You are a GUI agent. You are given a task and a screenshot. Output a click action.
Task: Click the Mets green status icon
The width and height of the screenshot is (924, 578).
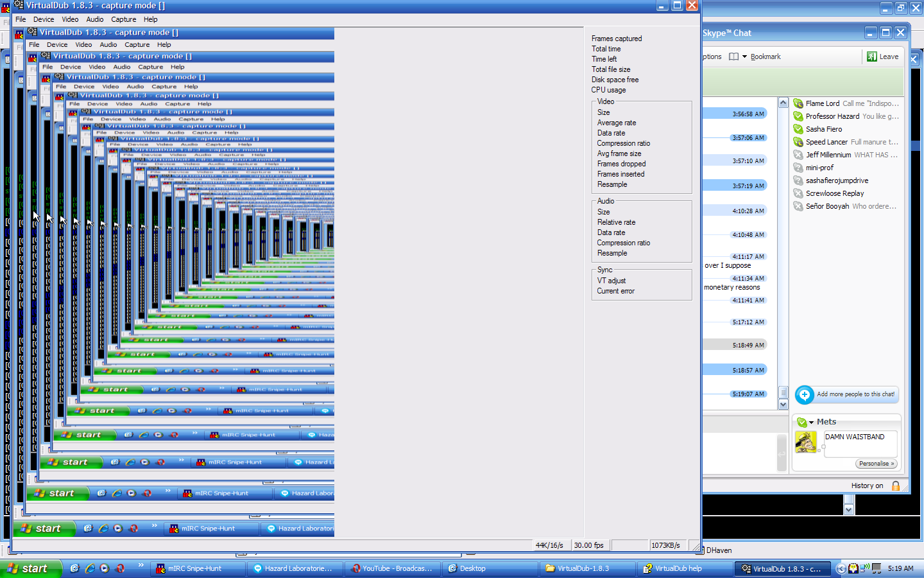pos(801,422)
